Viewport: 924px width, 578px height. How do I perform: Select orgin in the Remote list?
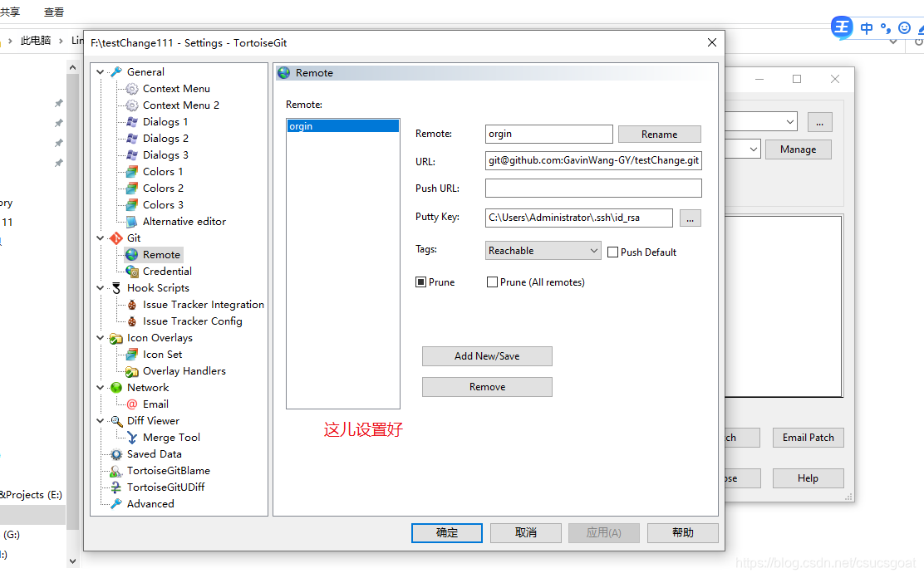coord(343,126)
